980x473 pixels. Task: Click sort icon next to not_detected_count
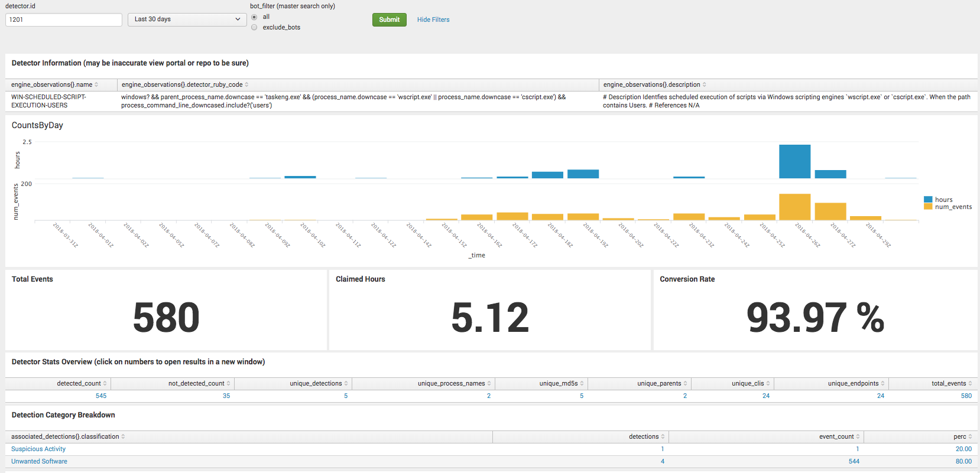(x=228, y=384)
